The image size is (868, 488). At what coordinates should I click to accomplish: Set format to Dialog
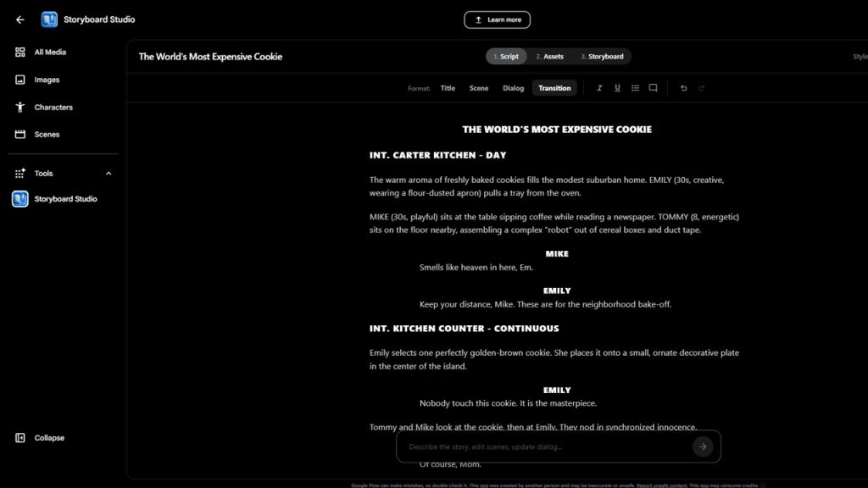513,88
